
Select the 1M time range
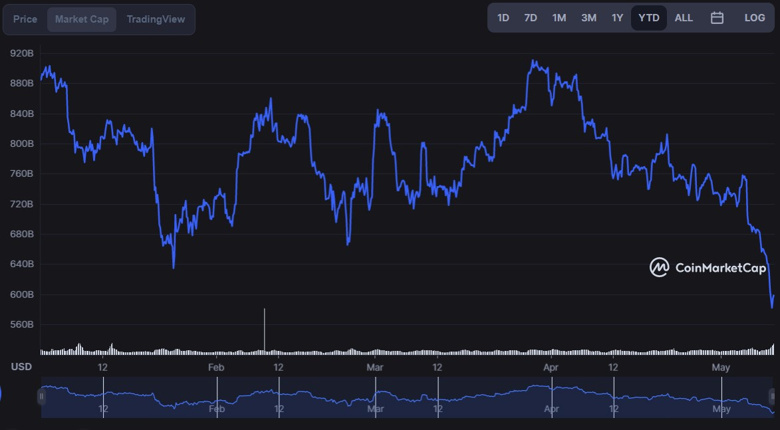pos(559,18)
